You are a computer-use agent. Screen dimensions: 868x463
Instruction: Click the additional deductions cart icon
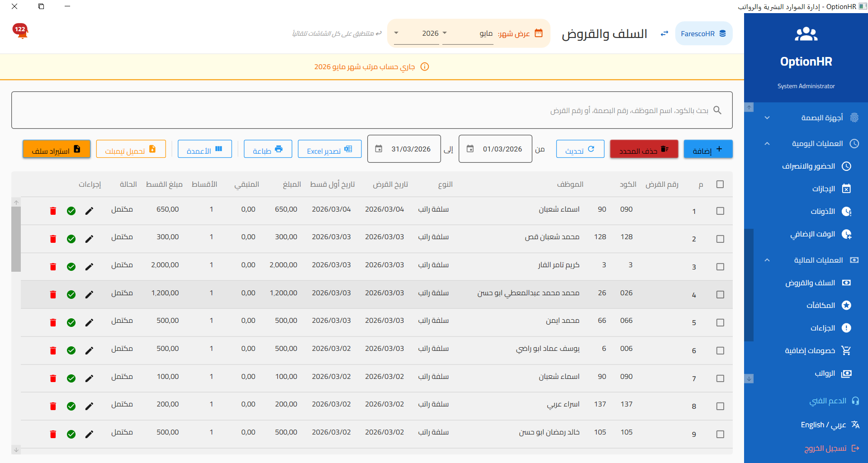[846, 350]
